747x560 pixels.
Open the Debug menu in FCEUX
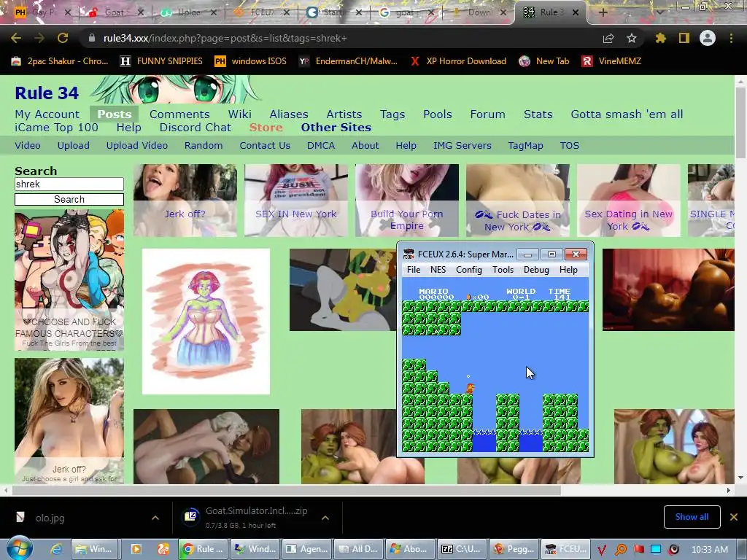(x=536, y=270)
